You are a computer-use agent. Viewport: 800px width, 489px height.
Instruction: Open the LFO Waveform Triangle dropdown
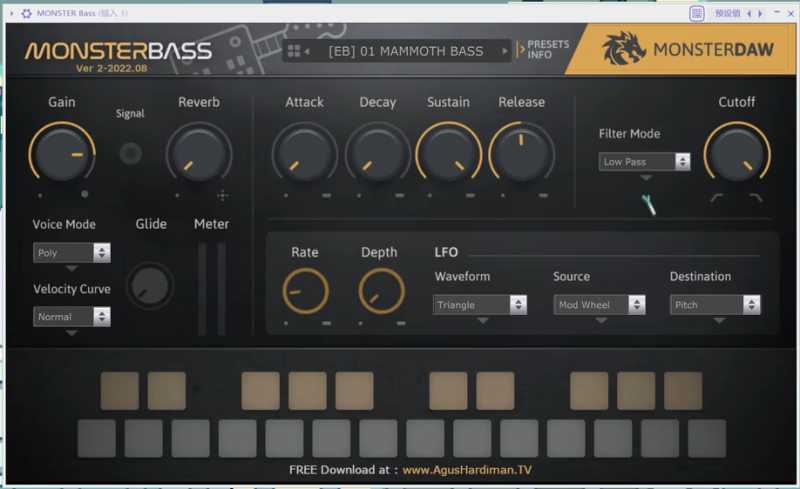click(480, 305)
